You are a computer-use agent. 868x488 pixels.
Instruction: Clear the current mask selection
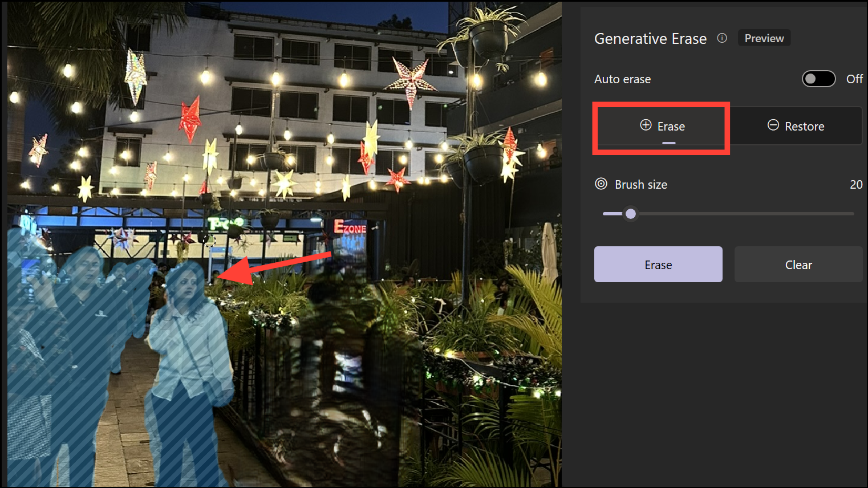tap(798, 265)
